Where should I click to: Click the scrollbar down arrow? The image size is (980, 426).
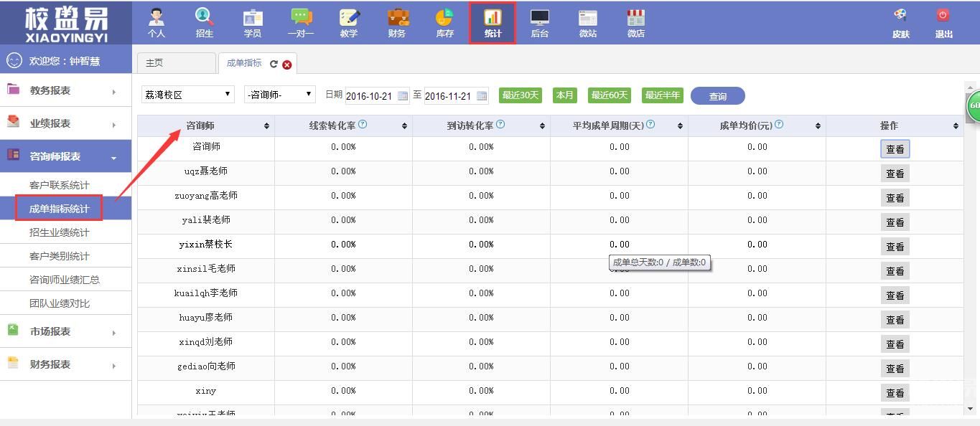tap(971, 409)
